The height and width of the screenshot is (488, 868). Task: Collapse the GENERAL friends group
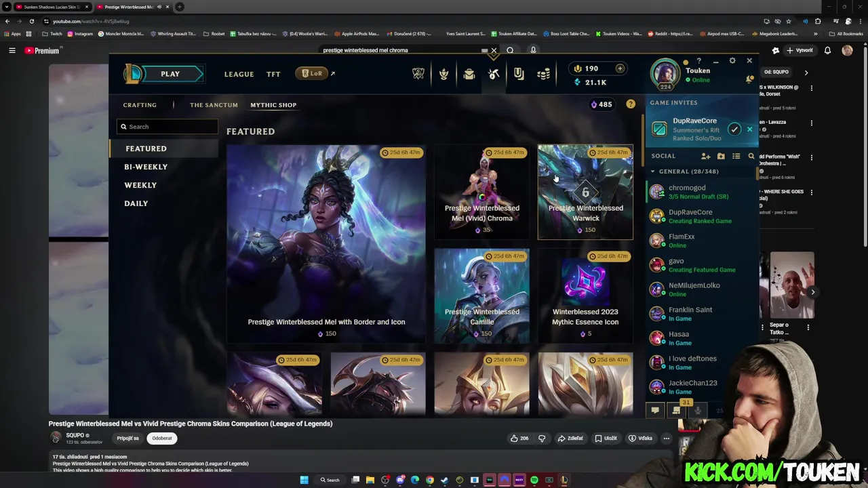653,171
